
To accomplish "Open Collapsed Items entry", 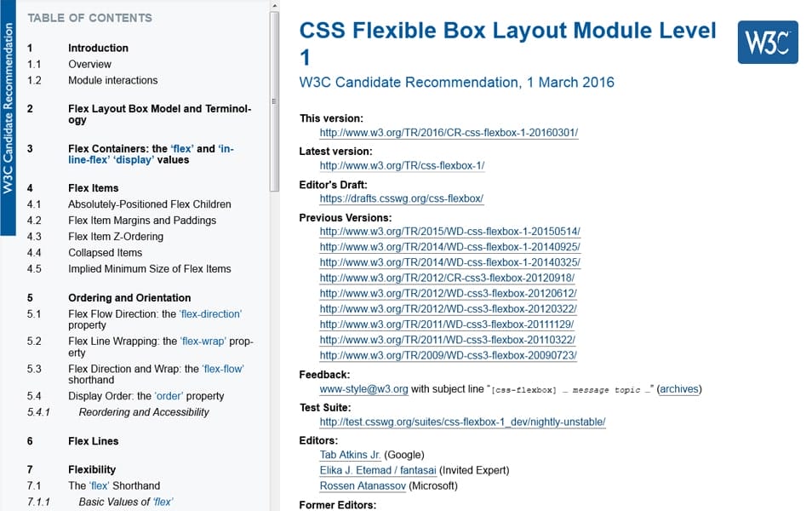I will [x=106, y=252].
